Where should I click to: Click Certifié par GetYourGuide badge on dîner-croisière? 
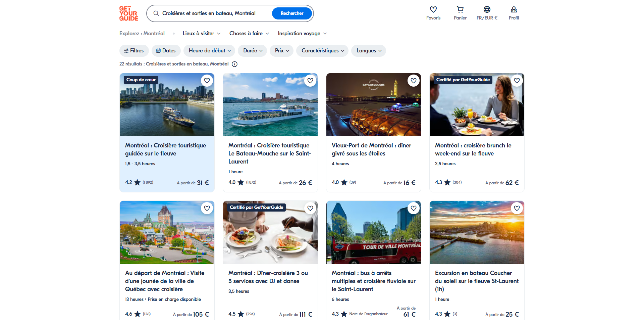[256, 208]
